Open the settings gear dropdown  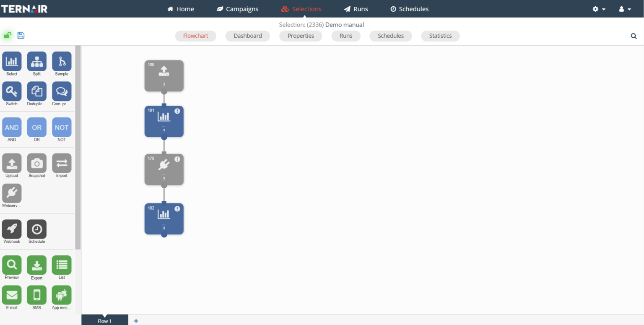pyautogui.click(x=599, y=9)
